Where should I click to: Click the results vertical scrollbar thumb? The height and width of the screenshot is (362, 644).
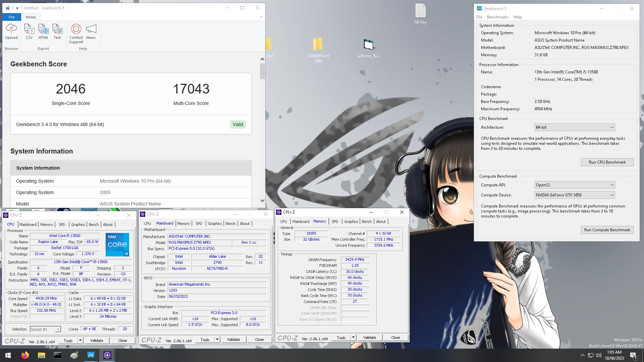(262, 71)
